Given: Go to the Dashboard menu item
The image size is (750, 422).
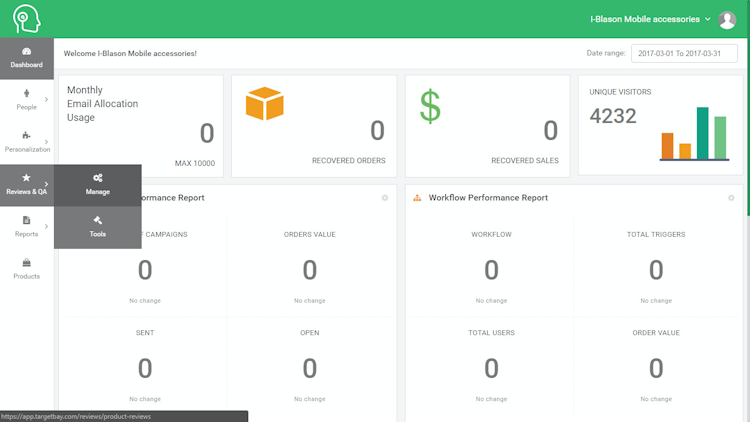Looking at the screenshot, I should (x=27, y=58).
